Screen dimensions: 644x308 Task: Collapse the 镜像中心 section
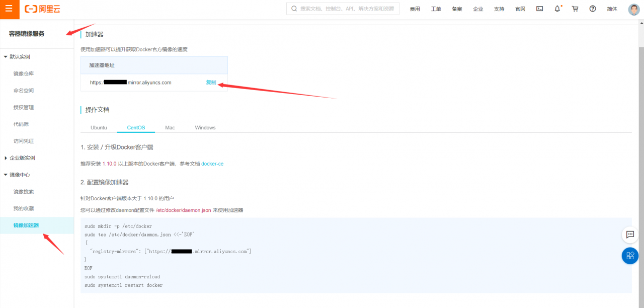click(19, 175)
